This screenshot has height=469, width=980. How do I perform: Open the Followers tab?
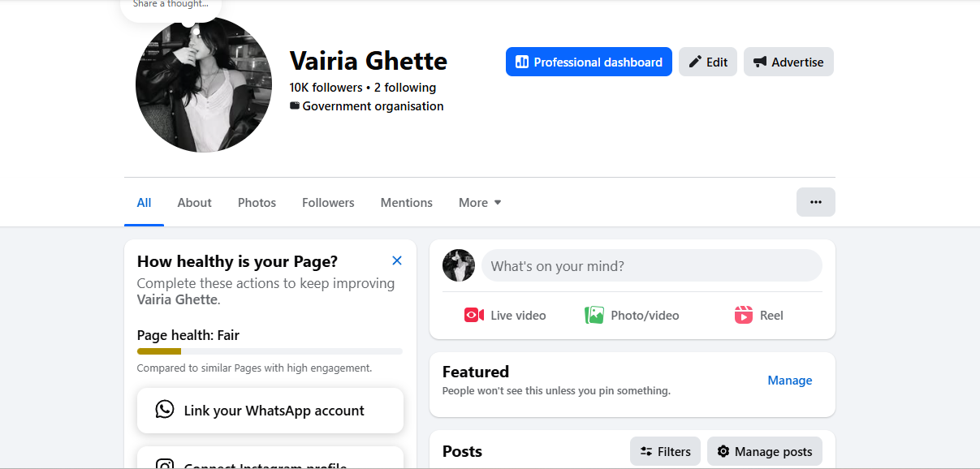(328, 203)
